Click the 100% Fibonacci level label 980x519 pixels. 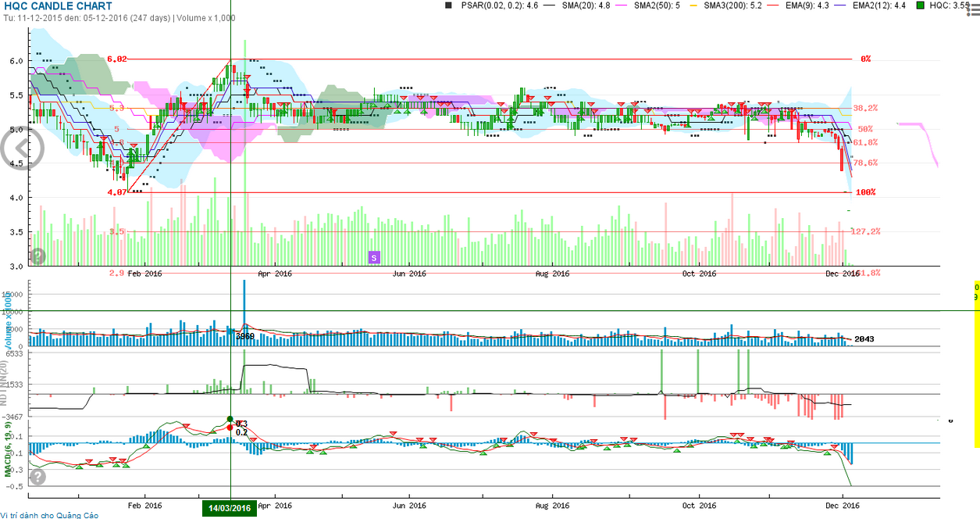click(864, 191)
